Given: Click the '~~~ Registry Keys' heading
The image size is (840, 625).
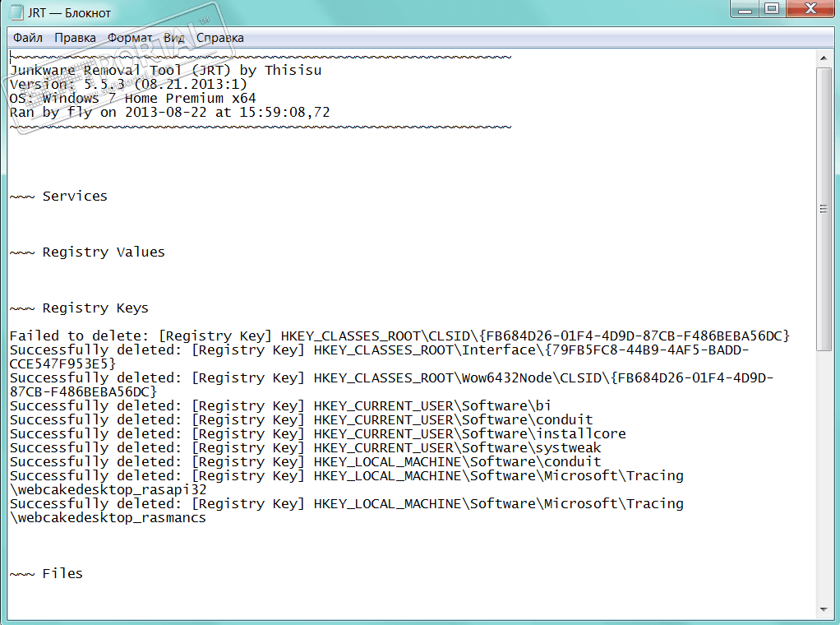Looking at the screenshot, I should [79, 308].
